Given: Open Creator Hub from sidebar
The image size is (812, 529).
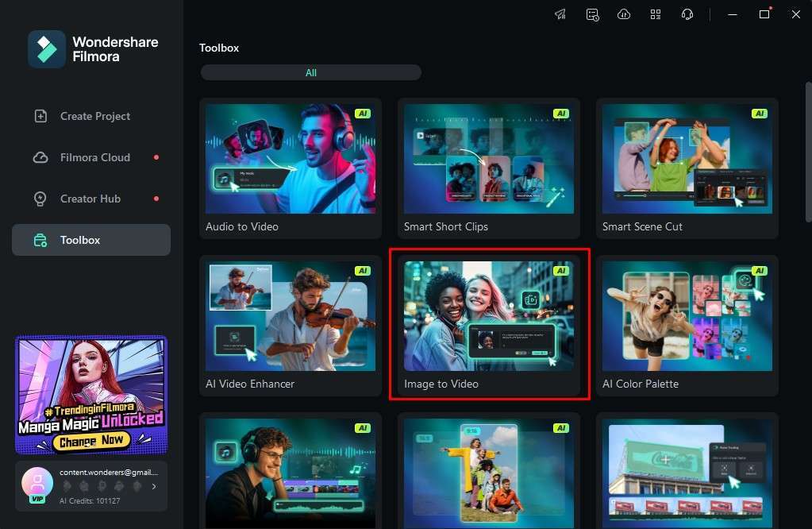Looking at the screenshot, I should (x=91, y=199).
